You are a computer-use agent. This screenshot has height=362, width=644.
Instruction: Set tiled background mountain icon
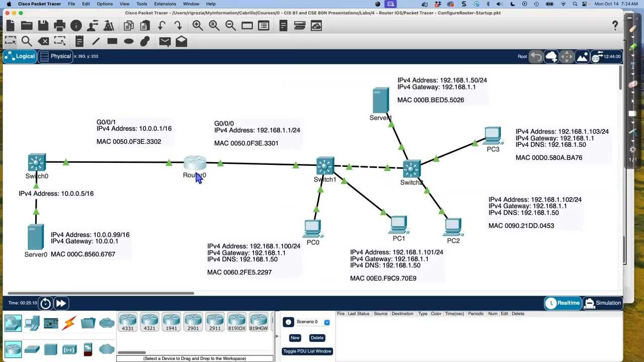tap(582, 56)
